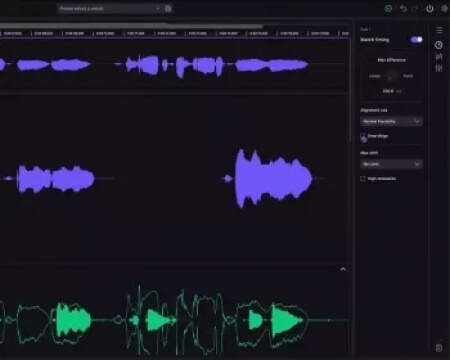Open the Alignment rule dropdown
Viewport: 450px width, 360px height.
[391, 121]
